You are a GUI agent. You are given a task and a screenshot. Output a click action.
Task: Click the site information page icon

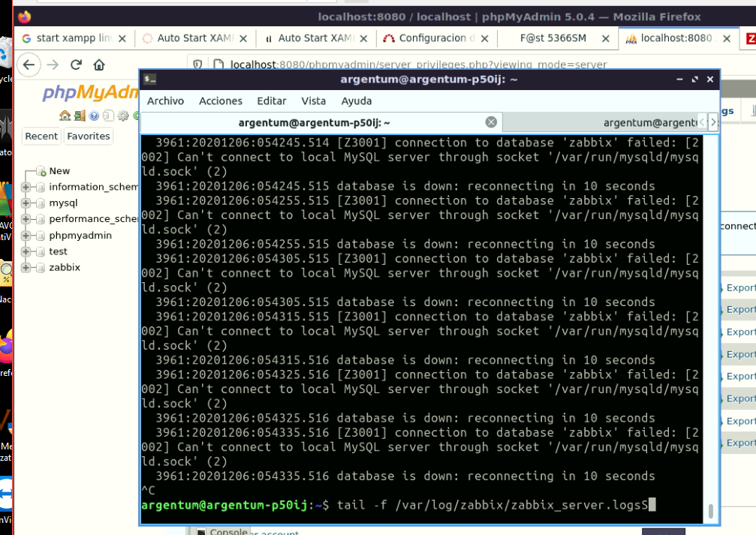click(218, 65)
